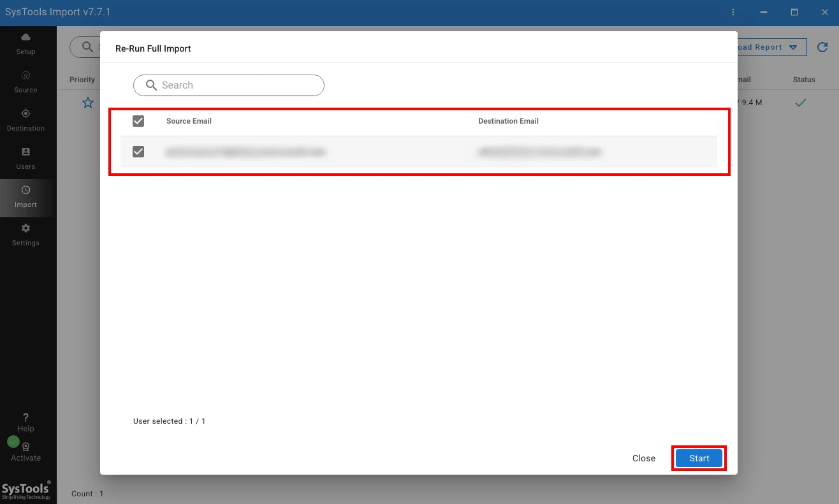Click the 'Count : 1' footer text
Image resolution: width=839 pixels, height=504 pixels.
pos(87,494)
